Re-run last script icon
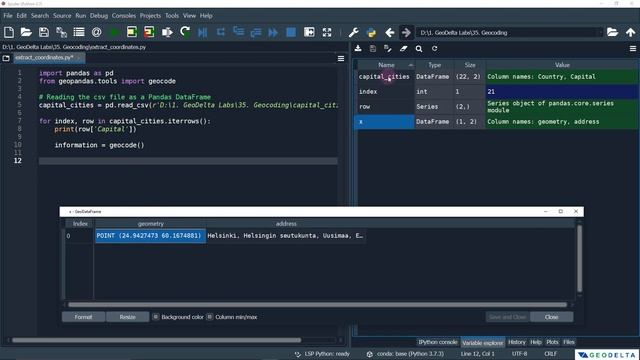Viewport: 640px width, 360px height. (185, 32)
